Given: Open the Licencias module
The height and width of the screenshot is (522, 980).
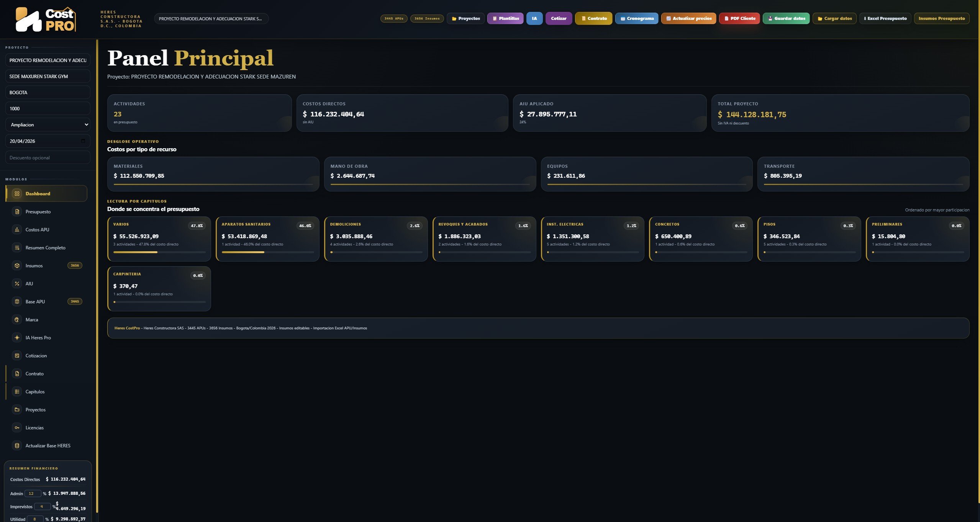Looking at the screenshot, I should (x=46, y=428).
